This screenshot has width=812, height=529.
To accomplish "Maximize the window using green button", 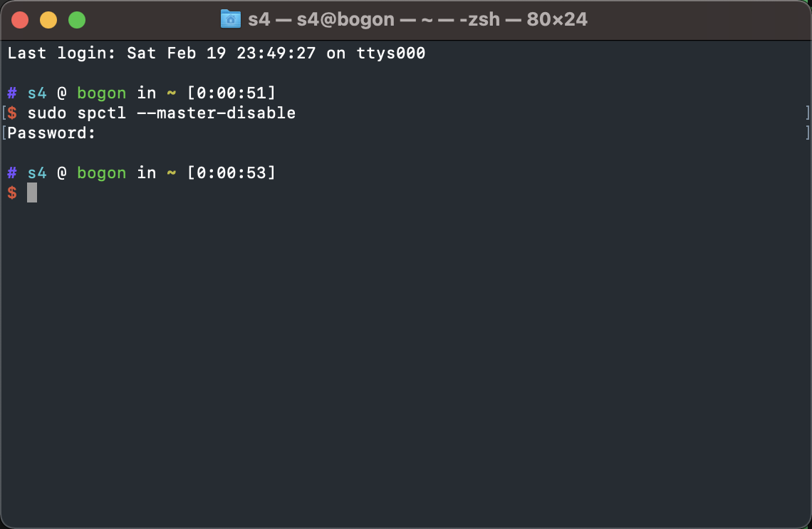I will pyautogui.click(x=77, y=20).
